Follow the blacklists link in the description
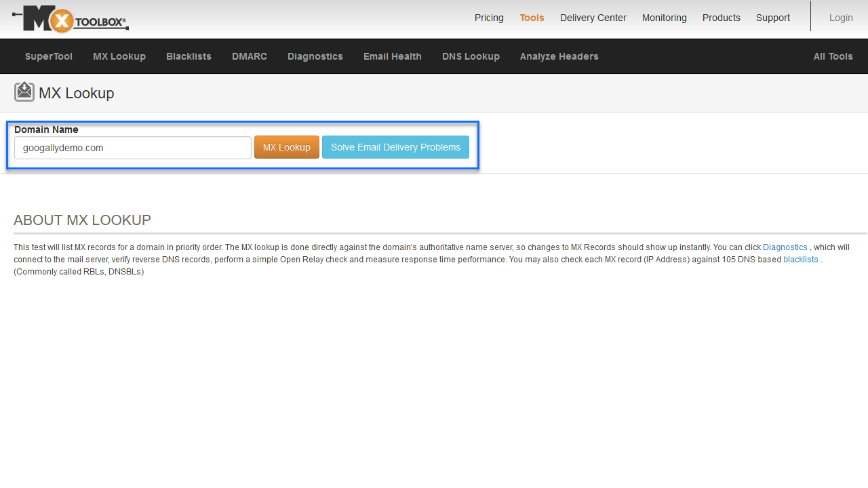Screen dimensions: 868x488 pyautogui.click(x=801, y=260)
